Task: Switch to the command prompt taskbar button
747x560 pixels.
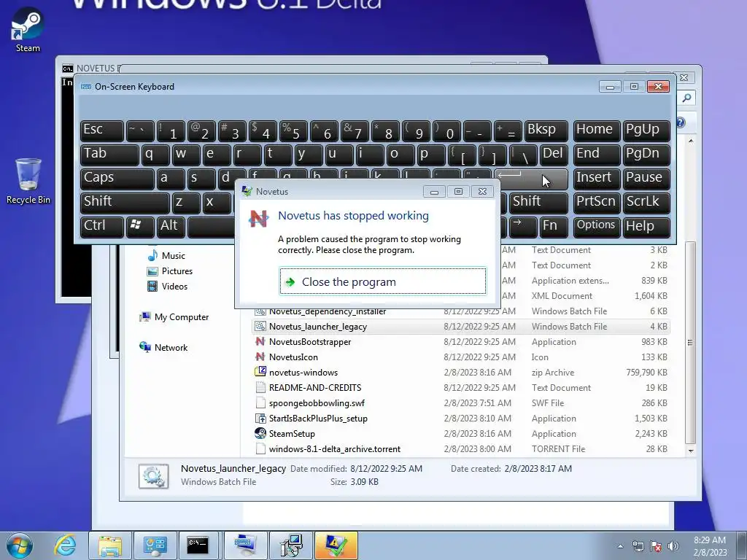Action: coord(198,545)
